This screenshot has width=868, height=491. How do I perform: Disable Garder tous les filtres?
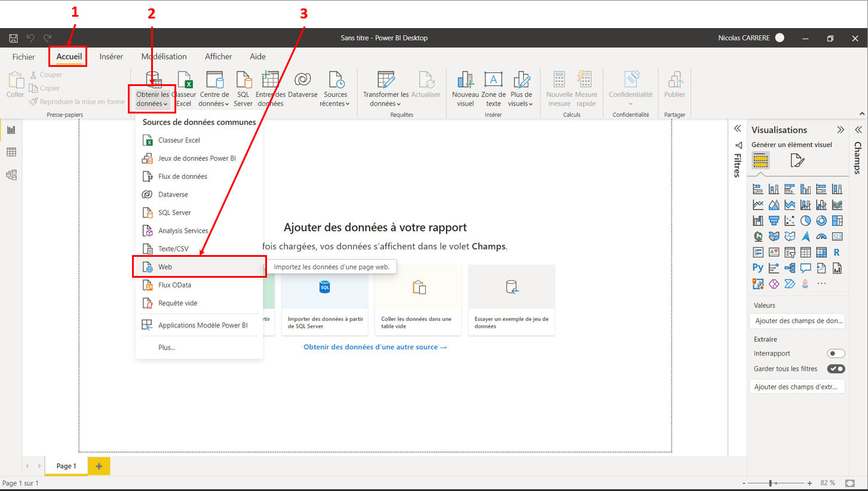[836, 369]
